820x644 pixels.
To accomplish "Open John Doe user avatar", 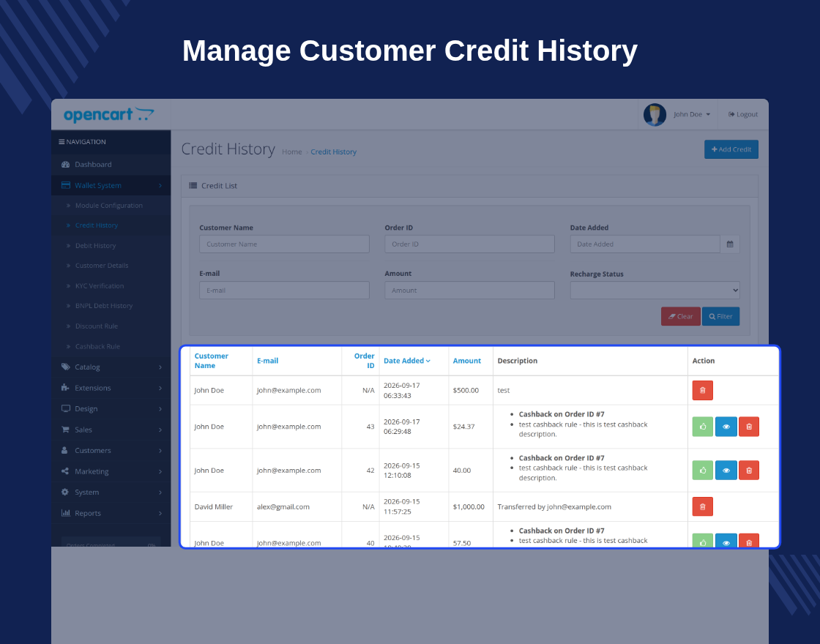I will (655, 114).
